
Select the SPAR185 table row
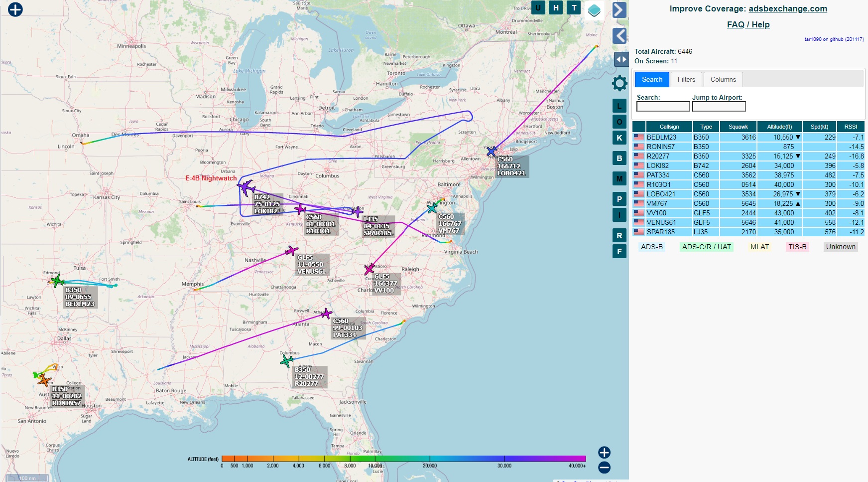[x=748, y=232]
